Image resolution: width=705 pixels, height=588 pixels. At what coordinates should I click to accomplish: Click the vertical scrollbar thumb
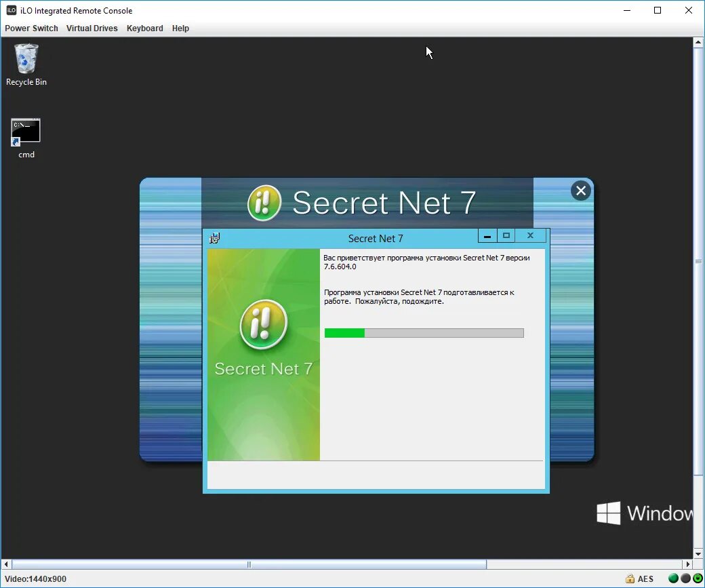(698, 261)
